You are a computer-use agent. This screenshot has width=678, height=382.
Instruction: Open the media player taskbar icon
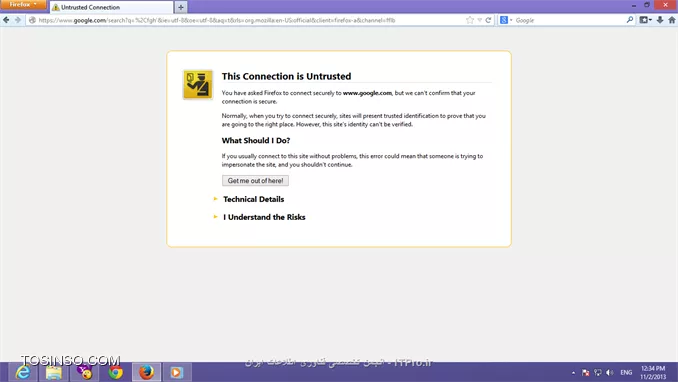pyautogui.click(x=176, y=372)
